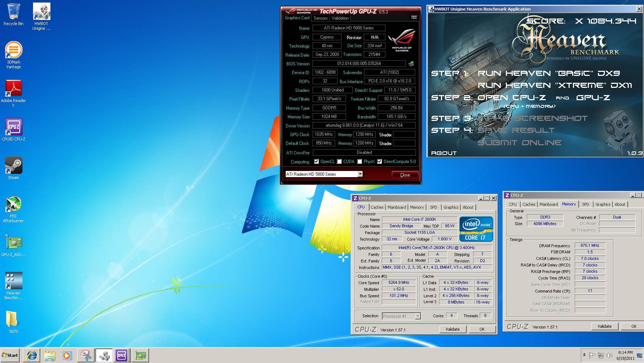Click Open CPU-Z link in HWBOT
This screenshot has height=363, width=644.
pos(511,98)
